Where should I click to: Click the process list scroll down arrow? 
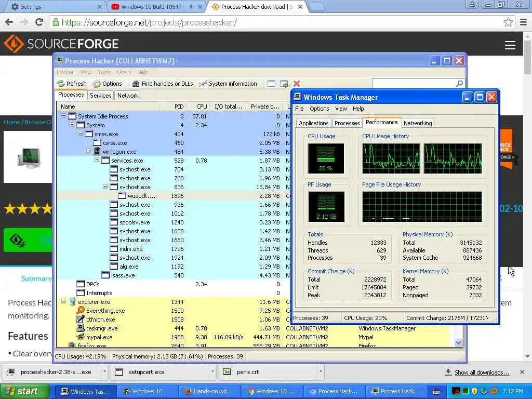click(x=458, y=343)
